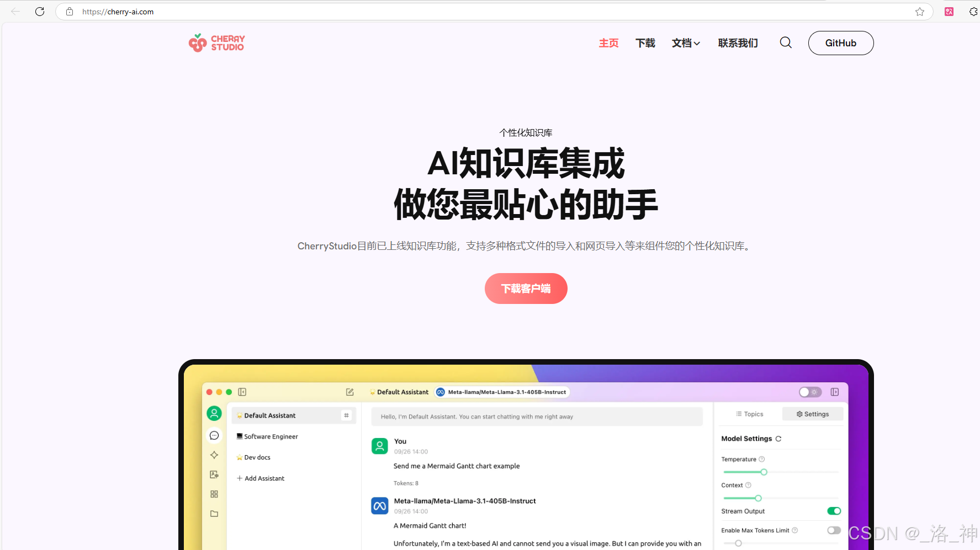
Task: Start a new chat with the compose icon
Action: pos(349,392)
